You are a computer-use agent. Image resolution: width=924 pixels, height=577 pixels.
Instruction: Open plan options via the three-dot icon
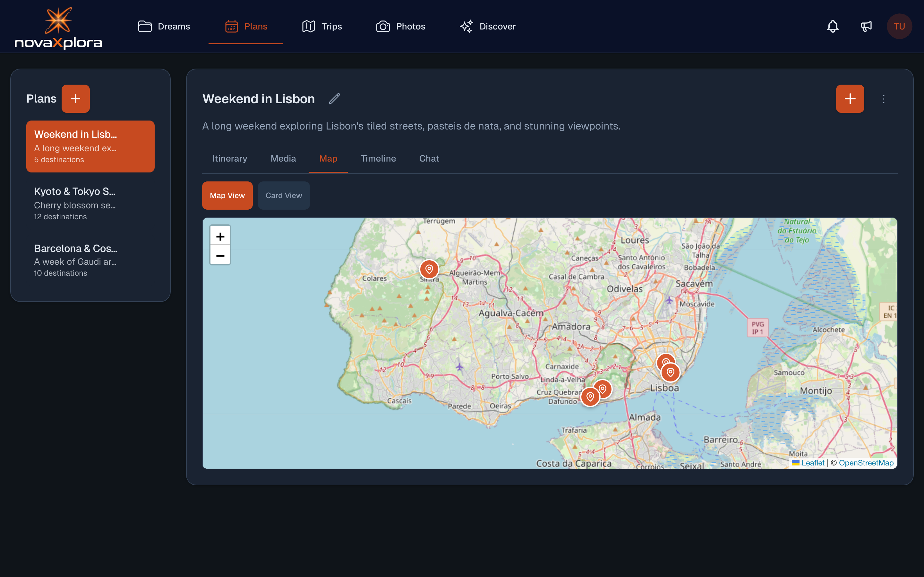point(884,99)
